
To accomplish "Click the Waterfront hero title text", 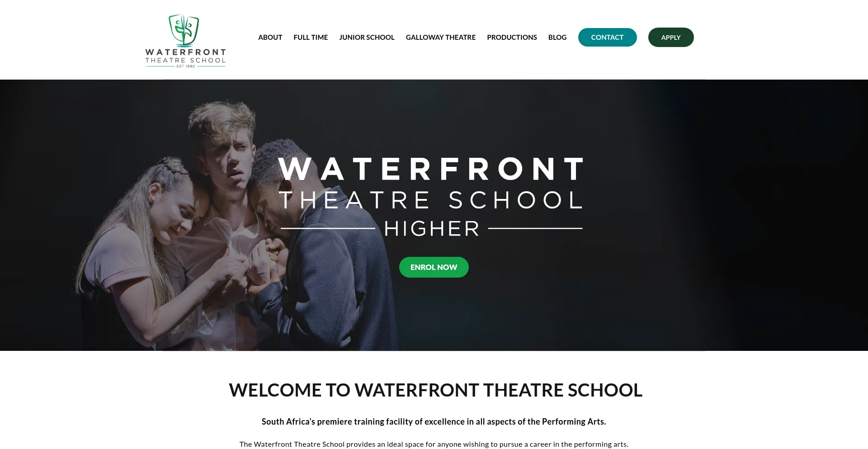I will [x=431, y=169].
